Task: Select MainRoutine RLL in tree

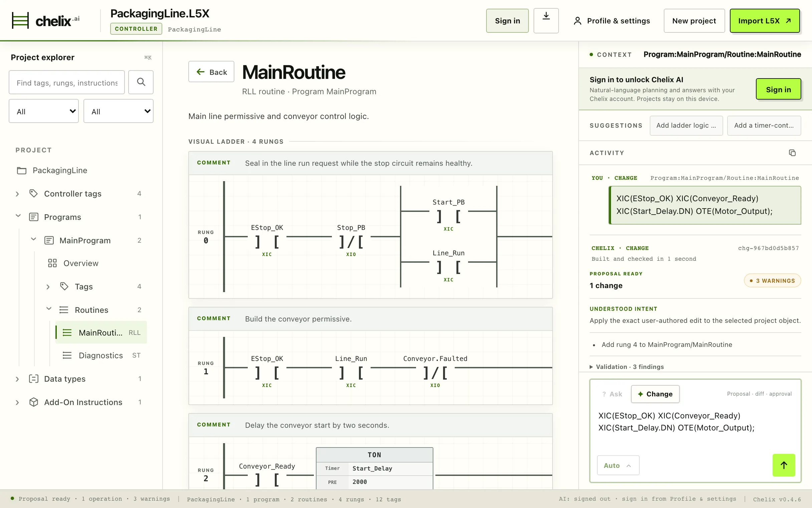Action: [101, 332]
